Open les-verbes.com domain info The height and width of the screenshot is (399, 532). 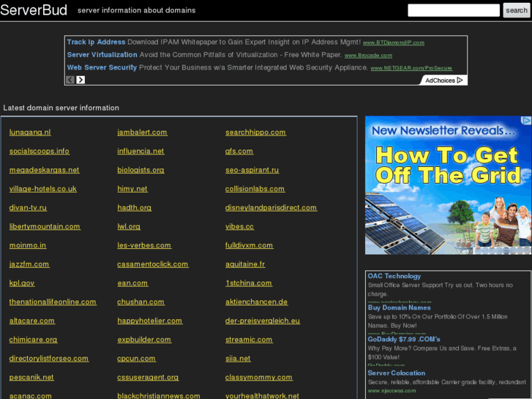[x=144, y=245]
